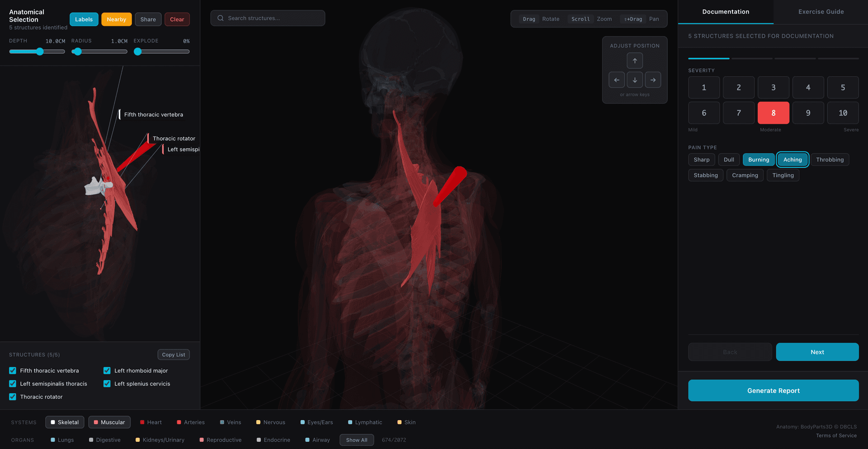This screenshot has height=449, width=868.
Task: Enable the Heart system layer
Action: pos(151,422)
